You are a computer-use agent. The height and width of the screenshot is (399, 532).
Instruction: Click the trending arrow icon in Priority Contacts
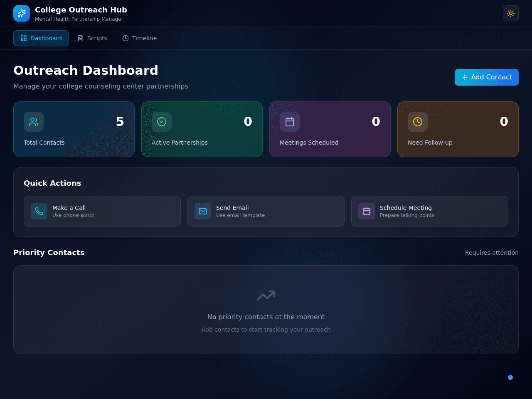(x=266, y=296)
